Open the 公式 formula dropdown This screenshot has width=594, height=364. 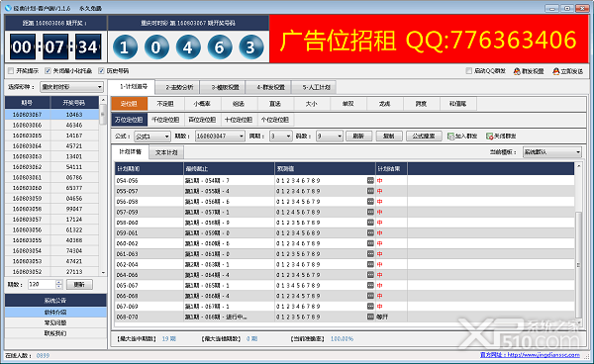click(x=152, y=136)
